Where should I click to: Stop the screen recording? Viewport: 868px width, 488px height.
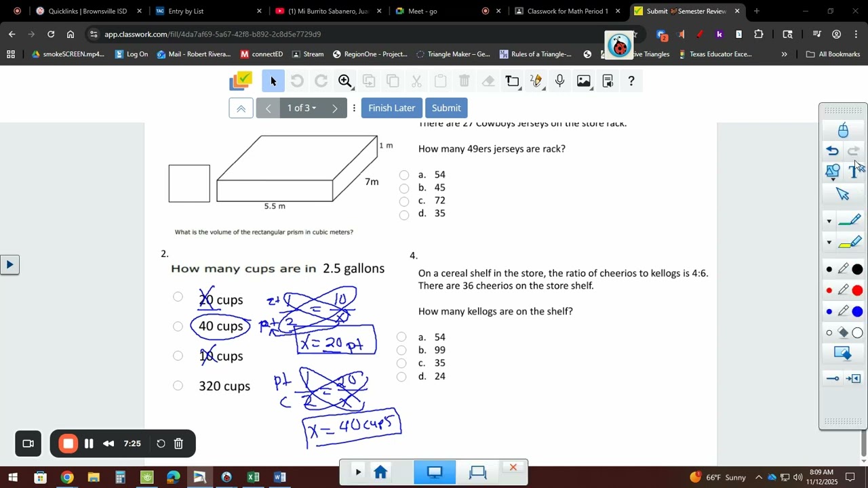(x=68, y=444)
